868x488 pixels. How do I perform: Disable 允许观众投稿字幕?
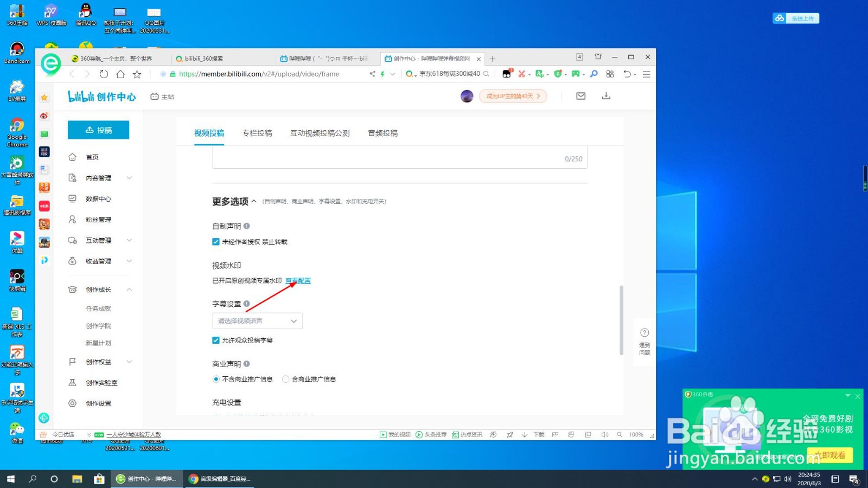click(215, 340)
